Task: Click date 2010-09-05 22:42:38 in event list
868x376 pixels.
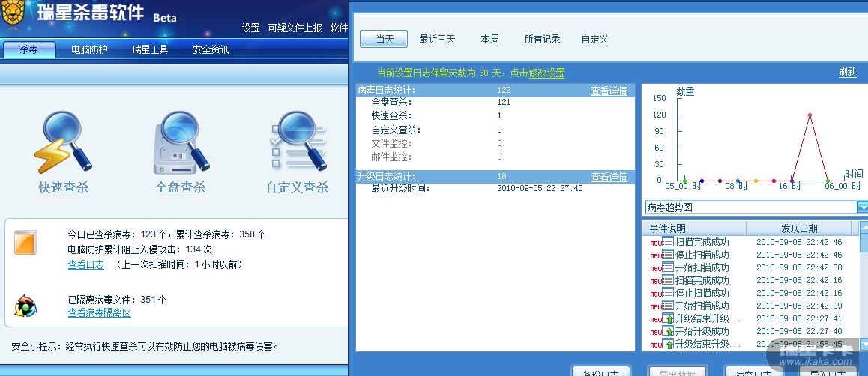Action: click(x=799, y=267)
